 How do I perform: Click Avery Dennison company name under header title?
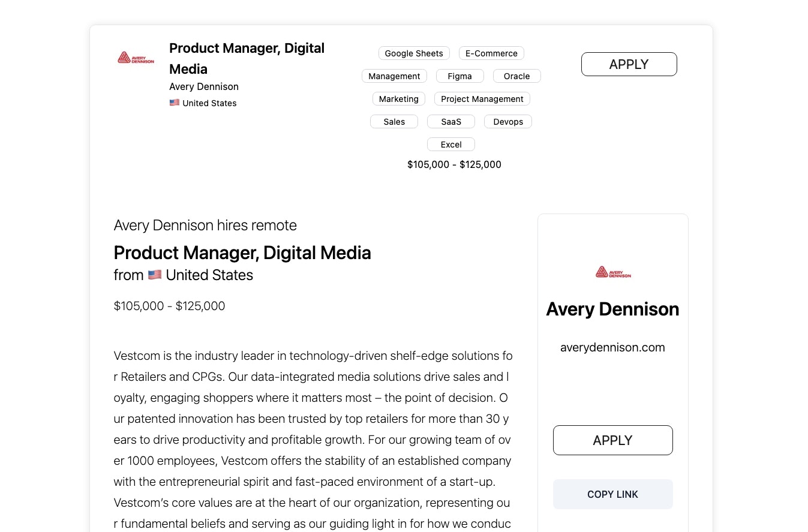coord(204,86)
